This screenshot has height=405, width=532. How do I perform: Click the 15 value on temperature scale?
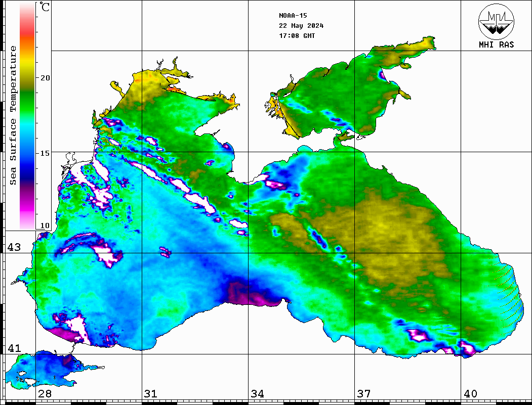[45, 153]
